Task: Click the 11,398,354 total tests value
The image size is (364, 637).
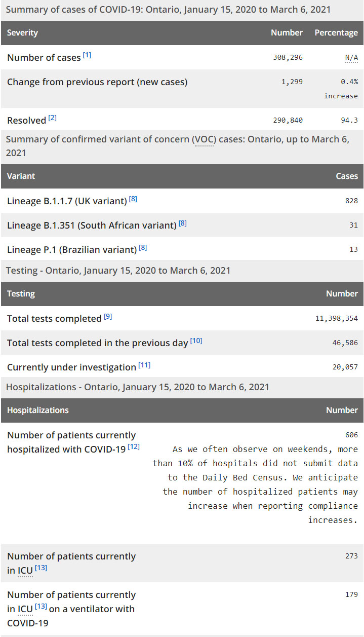Action: [x=336, y=319]
